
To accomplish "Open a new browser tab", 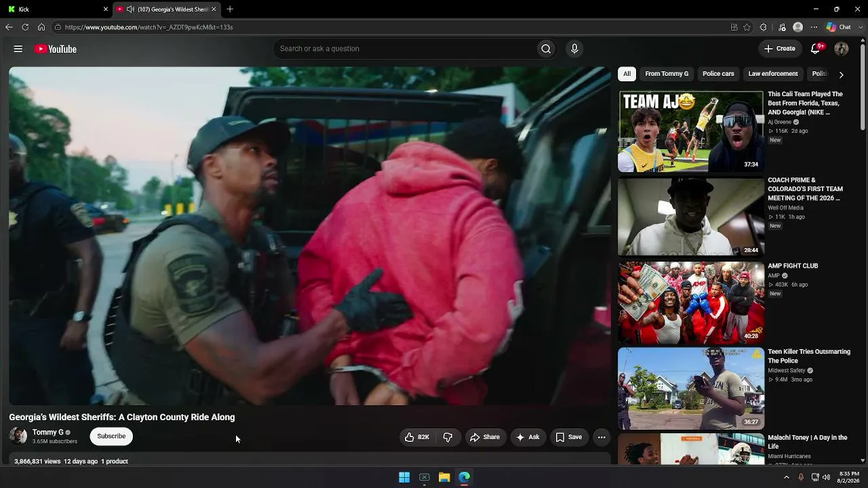I will pyautogui.click(x=230, y=9).
